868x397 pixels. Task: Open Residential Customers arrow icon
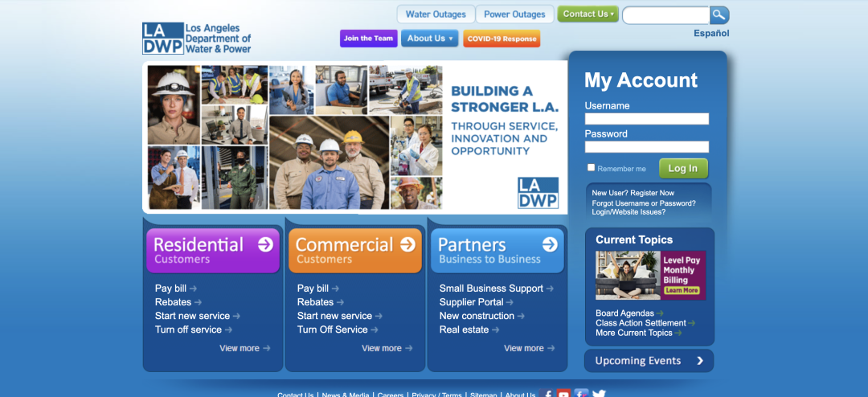265,244
